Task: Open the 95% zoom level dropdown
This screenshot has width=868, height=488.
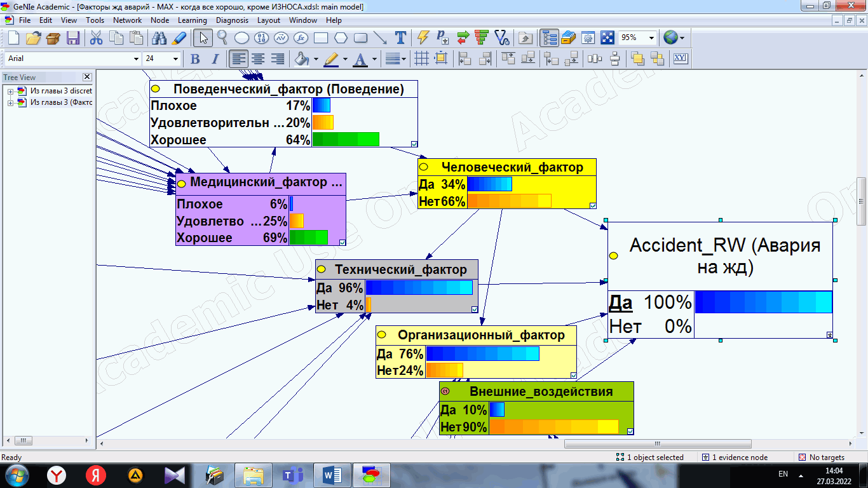Action: 638,37
